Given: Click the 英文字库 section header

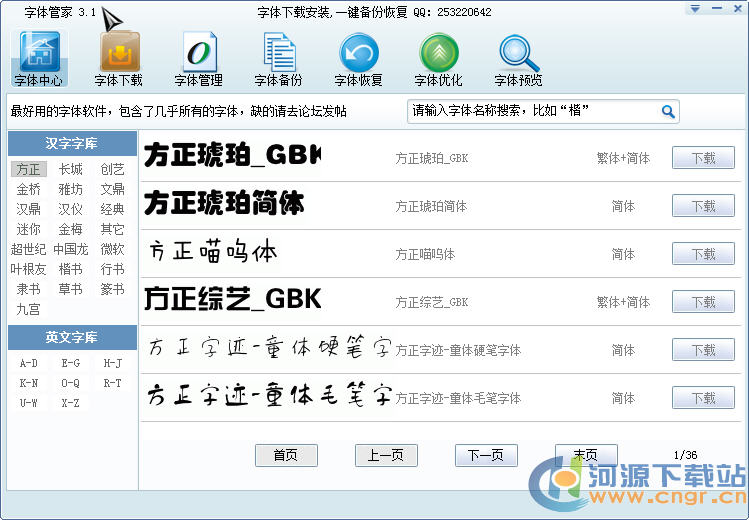Looking at the screenshot, I should pyautogui.click(x=72, y=338).
